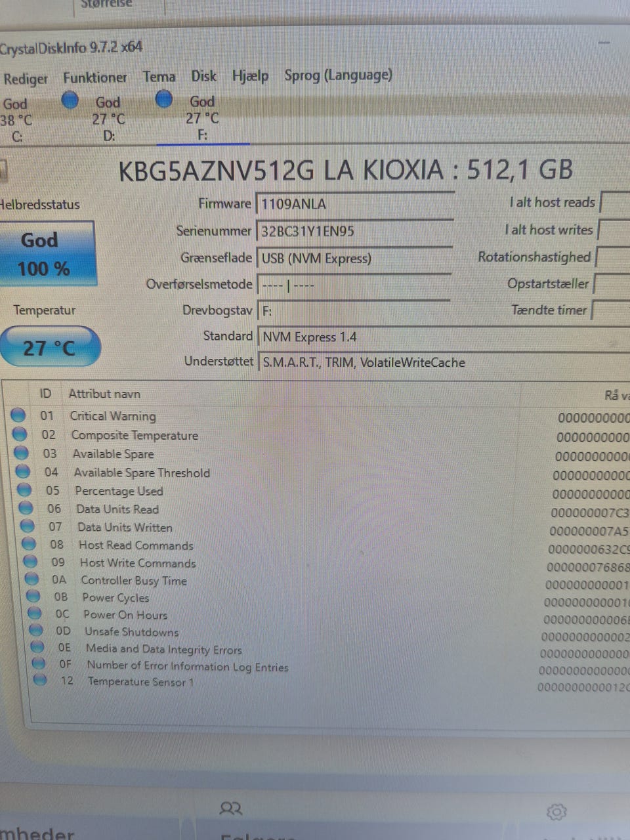Image resolution: width=630 pixels, height=840 pixels.
Task: Click the blue health dot above F: drive
Action: click(164, 99)
